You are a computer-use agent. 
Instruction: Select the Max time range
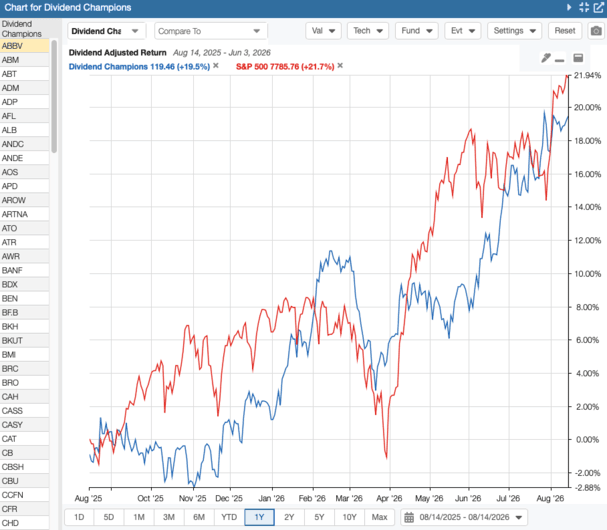[379, 517]
